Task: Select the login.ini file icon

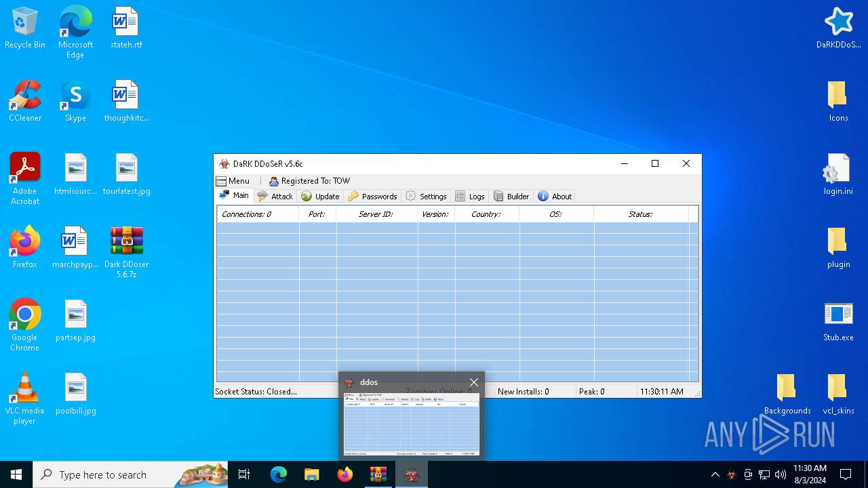Action: (838, 175)
